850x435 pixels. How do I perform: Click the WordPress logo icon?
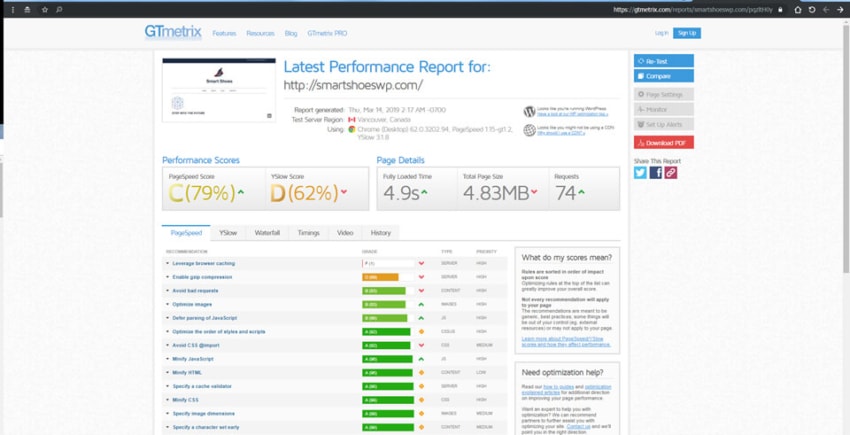pos(529,112)
